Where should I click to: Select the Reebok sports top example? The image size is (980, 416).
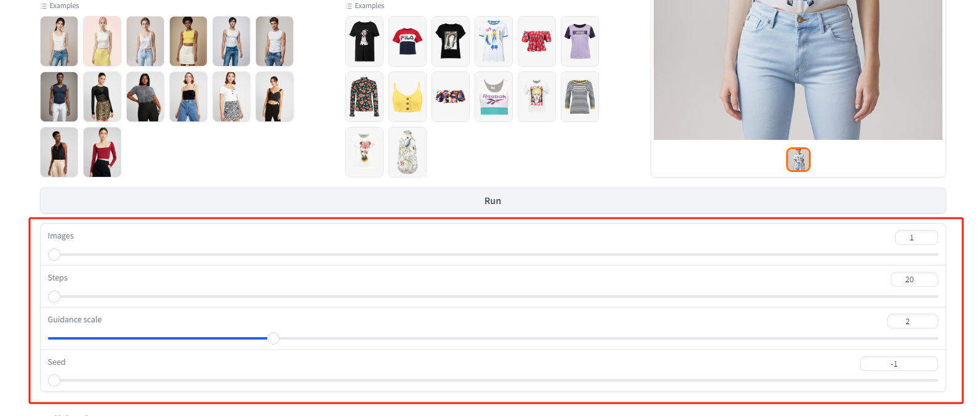[494, 97]
